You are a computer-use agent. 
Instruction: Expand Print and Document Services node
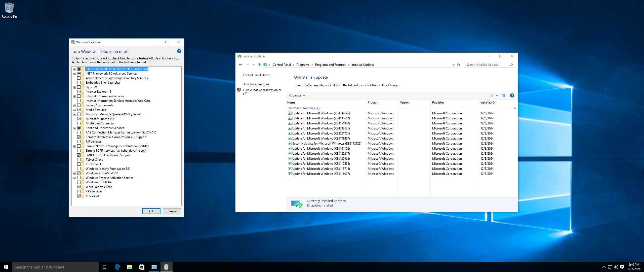click(74, 128)
